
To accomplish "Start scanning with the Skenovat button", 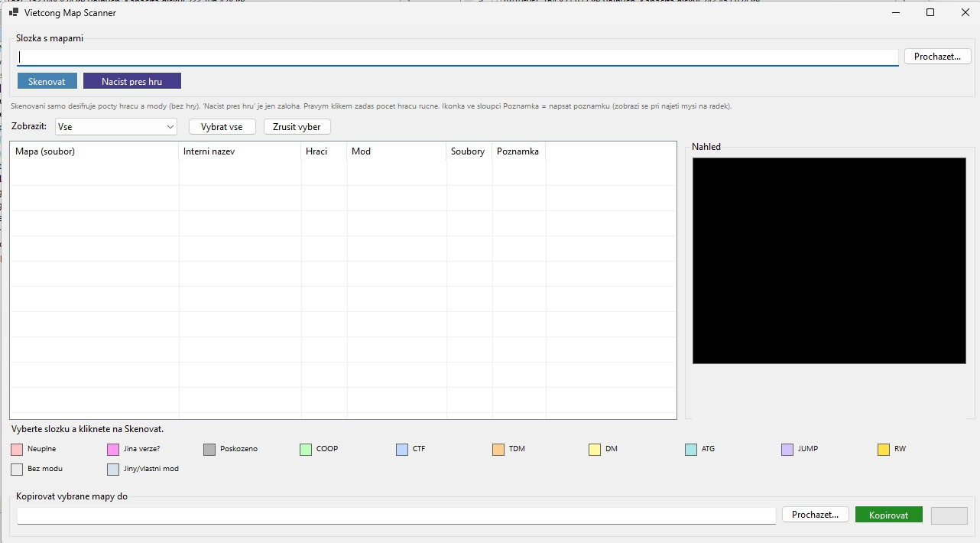I will (x=47, y=81).
